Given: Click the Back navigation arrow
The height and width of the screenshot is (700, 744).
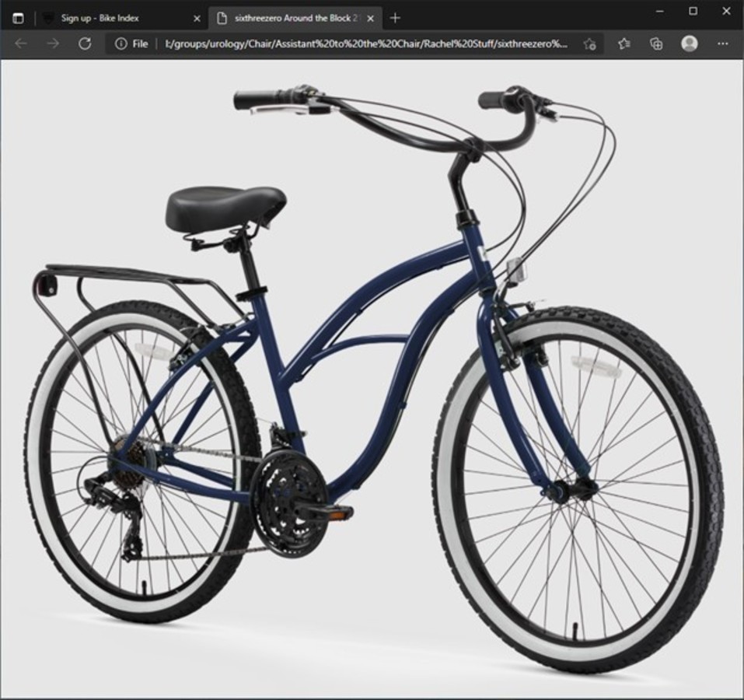Looking at the screenshot, I should coord(20,44).
